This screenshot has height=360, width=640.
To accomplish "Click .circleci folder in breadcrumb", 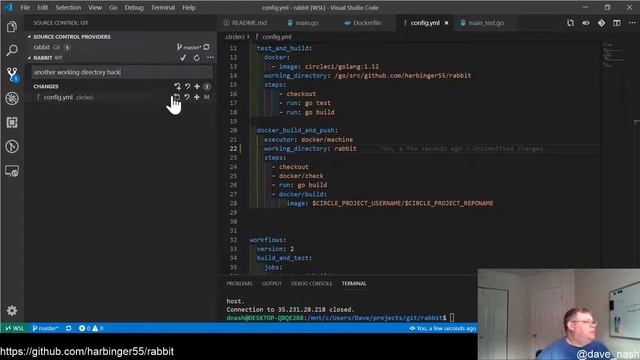I will click(x=235, y=37).
